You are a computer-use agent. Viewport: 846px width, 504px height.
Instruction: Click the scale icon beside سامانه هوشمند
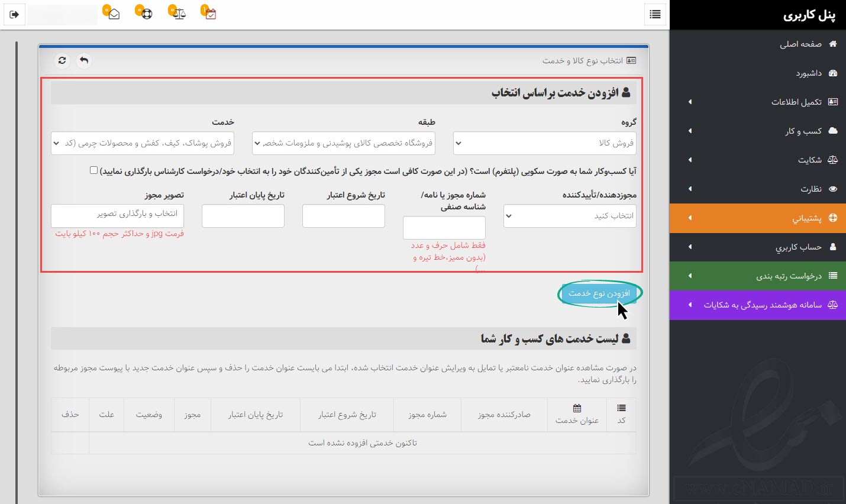tap(833, 305)
